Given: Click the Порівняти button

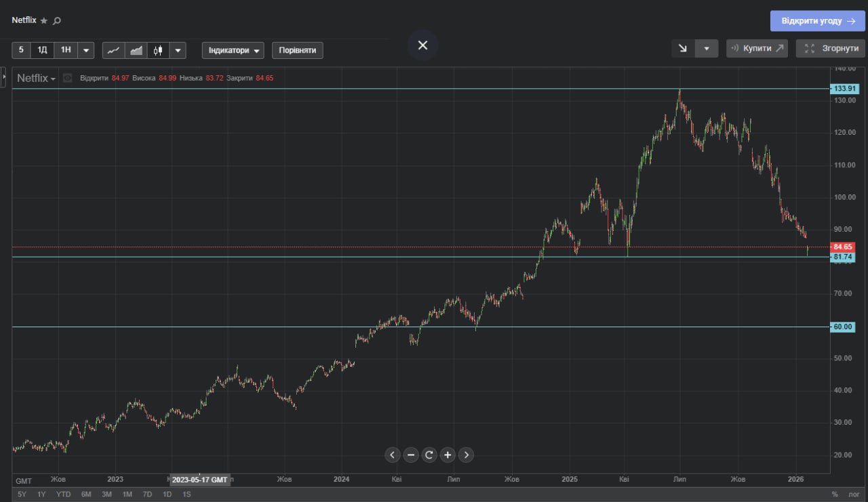Looking at the screenshot, I should pos(298,51).
